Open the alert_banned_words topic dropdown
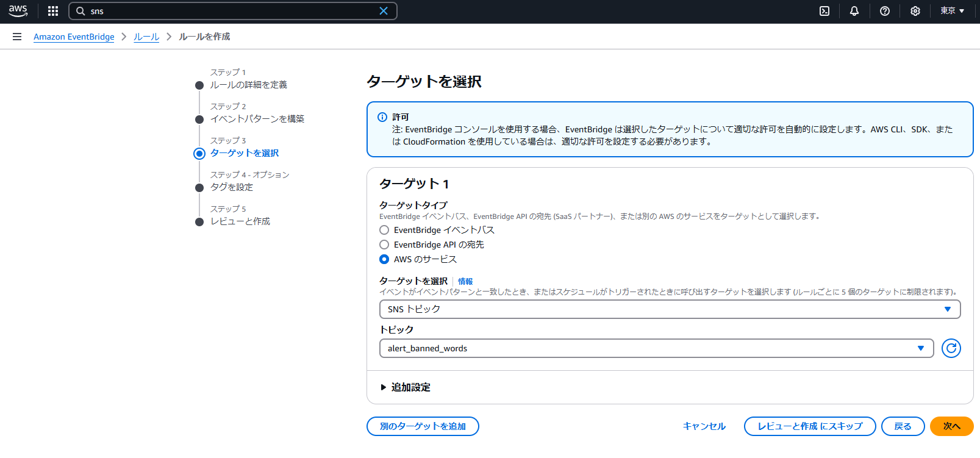 coord(656,348)
